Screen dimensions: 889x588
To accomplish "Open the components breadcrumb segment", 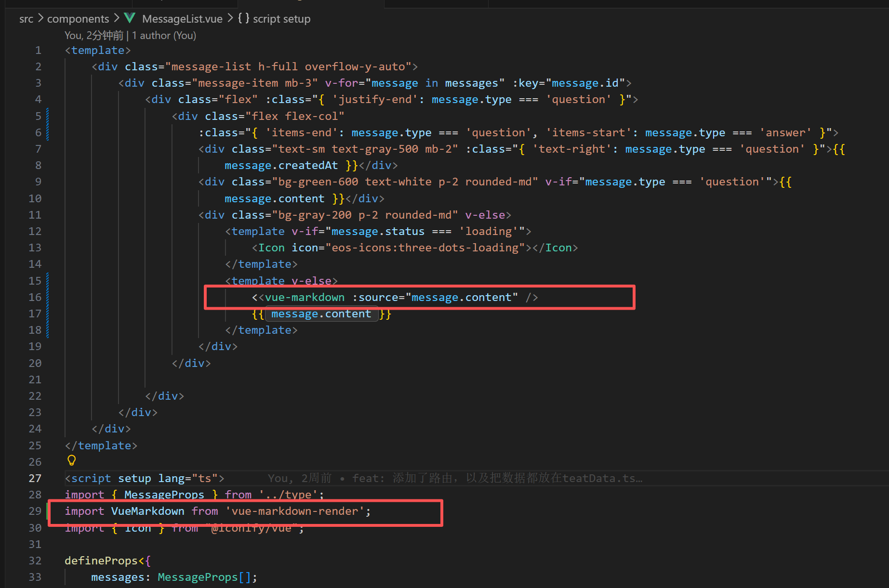I will click(x=78, y=19).
